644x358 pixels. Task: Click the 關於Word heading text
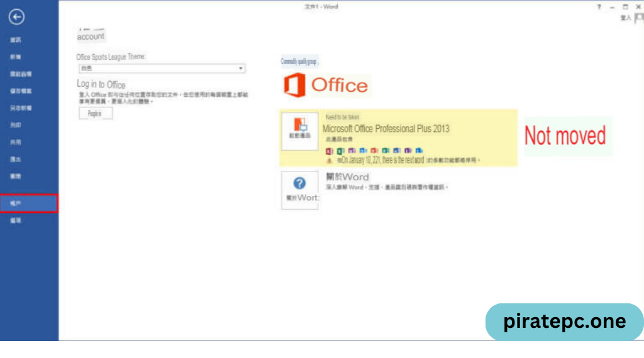point(347,177)
